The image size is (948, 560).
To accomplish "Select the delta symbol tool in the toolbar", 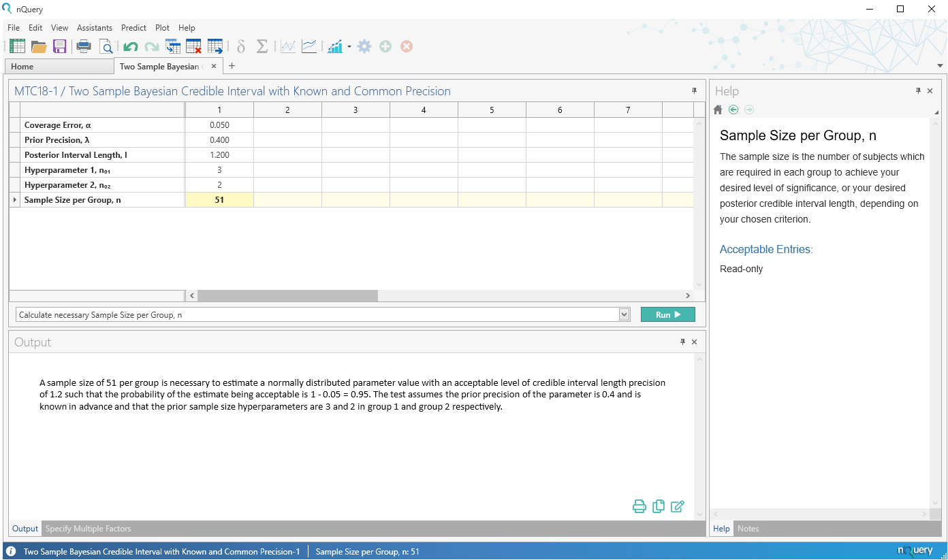I will (x=241, y=46).
